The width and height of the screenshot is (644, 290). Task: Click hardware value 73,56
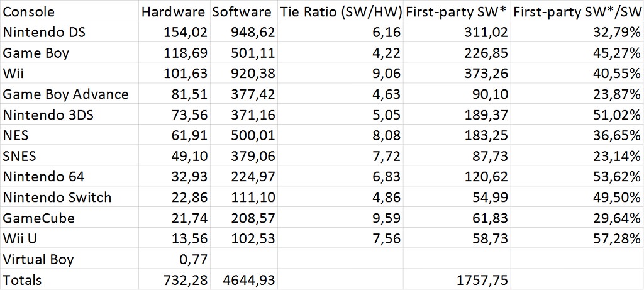click(174, 114)
